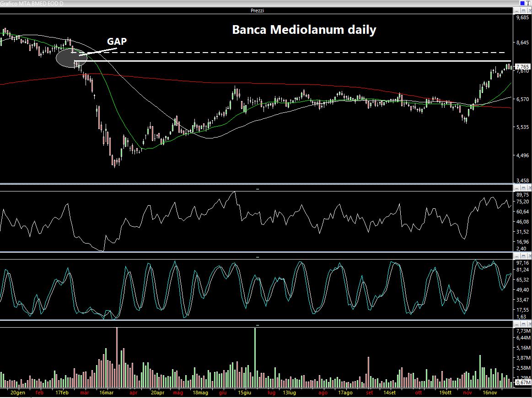This screenshot has width=532, height=398.
Task: Close the Prezzi price panel
Action: click(529, 11)
